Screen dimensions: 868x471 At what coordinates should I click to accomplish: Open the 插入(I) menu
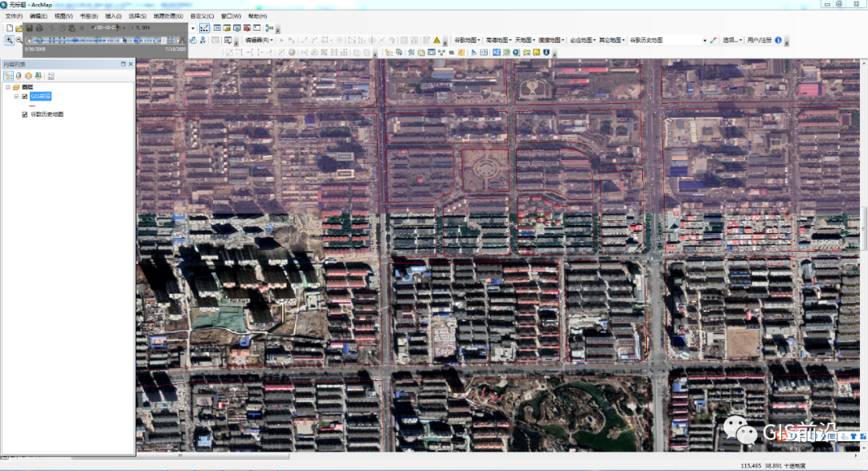click(113, 16)
